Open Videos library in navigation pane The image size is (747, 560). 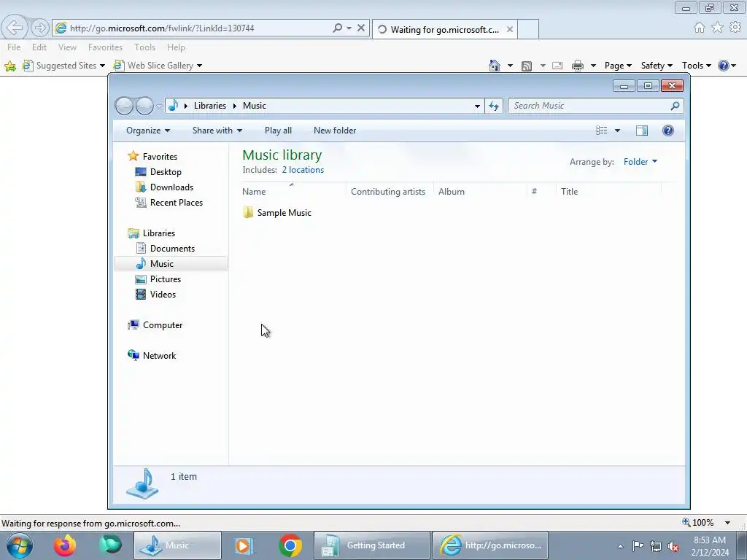163,295
